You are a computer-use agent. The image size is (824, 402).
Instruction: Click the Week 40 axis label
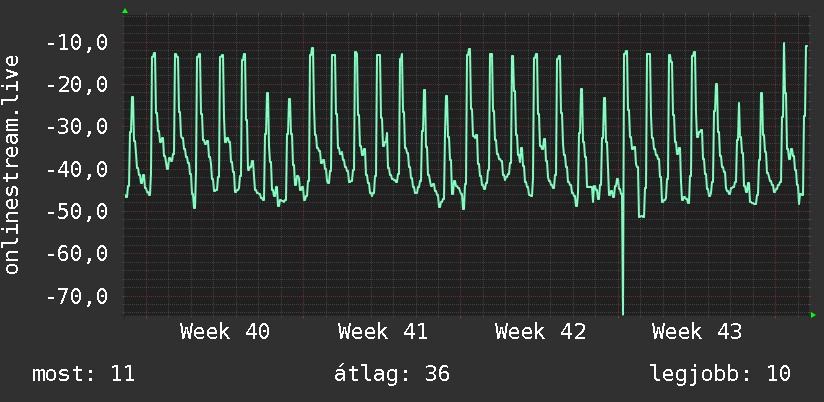tap(225, 332)
